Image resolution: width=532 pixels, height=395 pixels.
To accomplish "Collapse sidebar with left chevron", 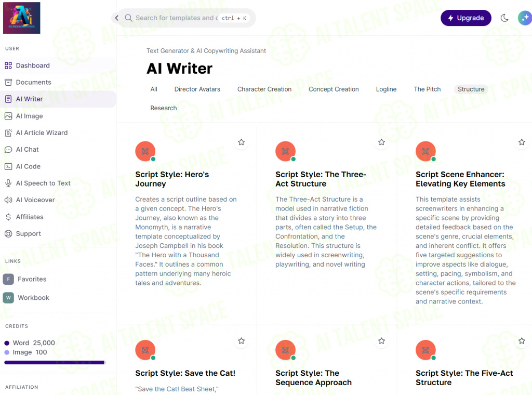I will tap(117, 18).
